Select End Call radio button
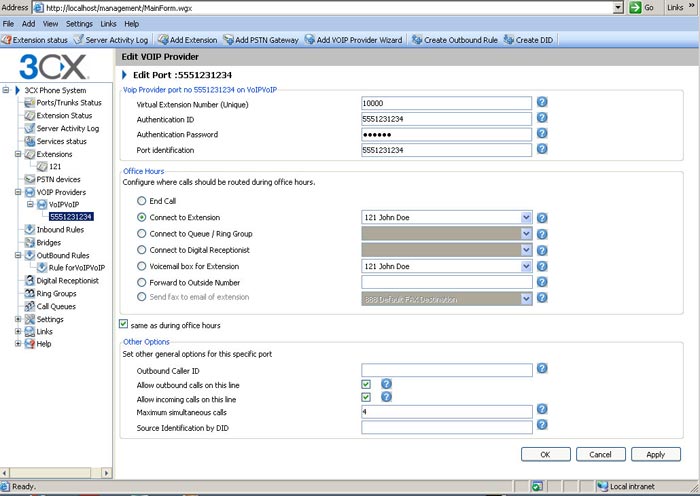 [142, 201]
